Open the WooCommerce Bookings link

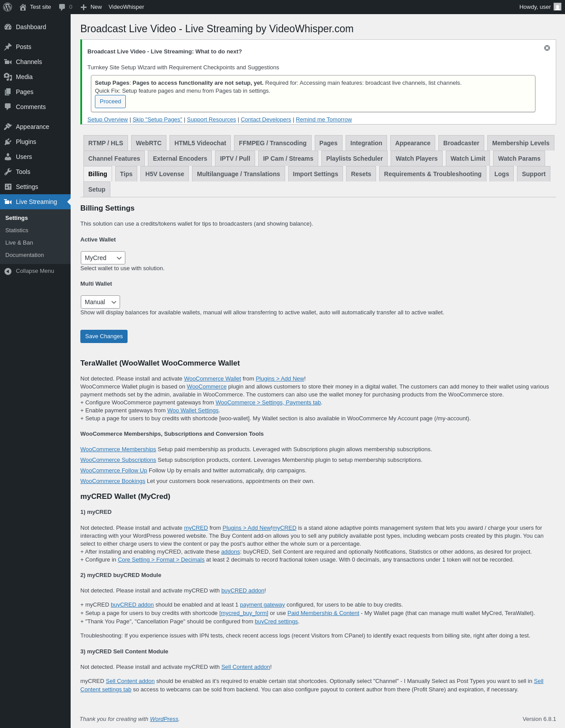click(x=113, y=481)
